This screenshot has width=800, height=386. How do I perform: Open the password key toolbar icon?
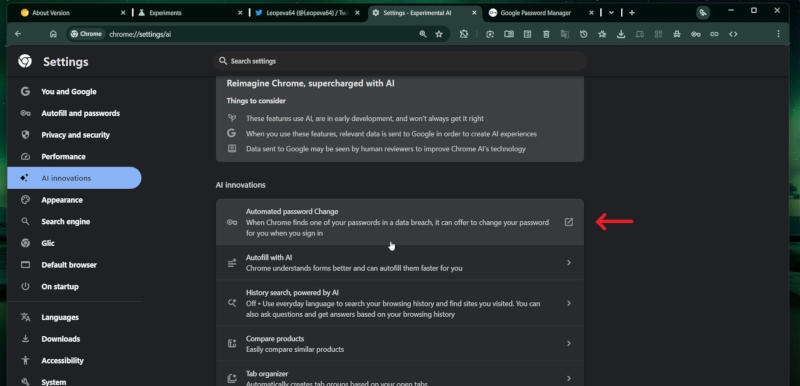[x=695, y=34]
